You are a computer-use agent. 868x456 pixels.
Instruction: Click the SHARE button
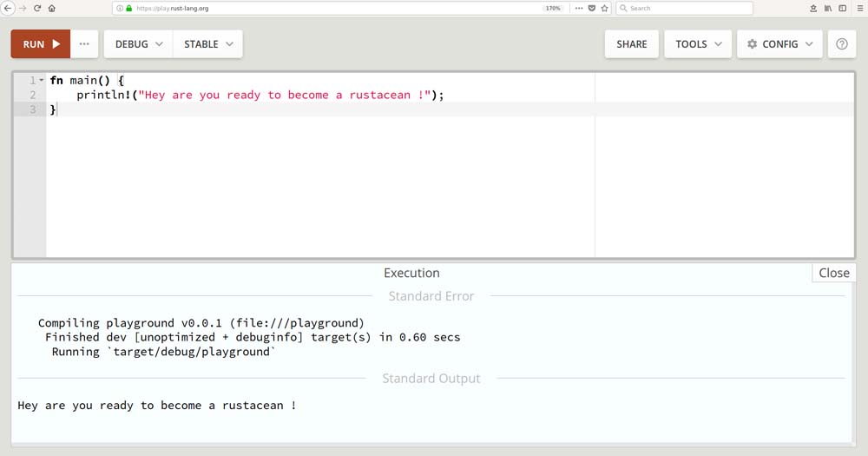click(632, 44)
